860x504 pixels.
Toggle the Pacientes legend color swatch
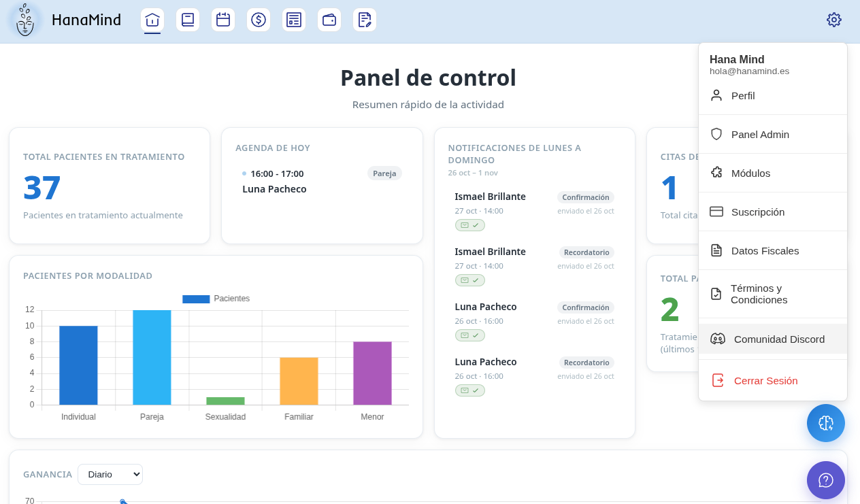[196, 299]
